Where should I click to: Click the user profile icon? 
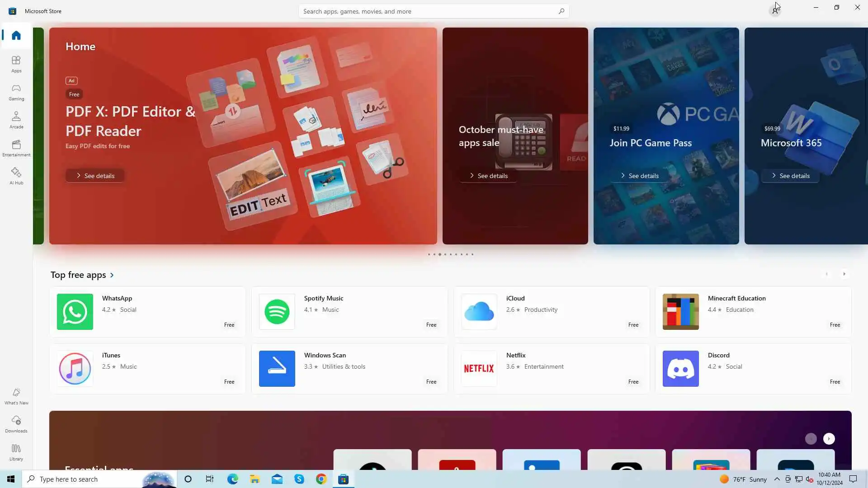pyautogui.click(x=775, y=11)
